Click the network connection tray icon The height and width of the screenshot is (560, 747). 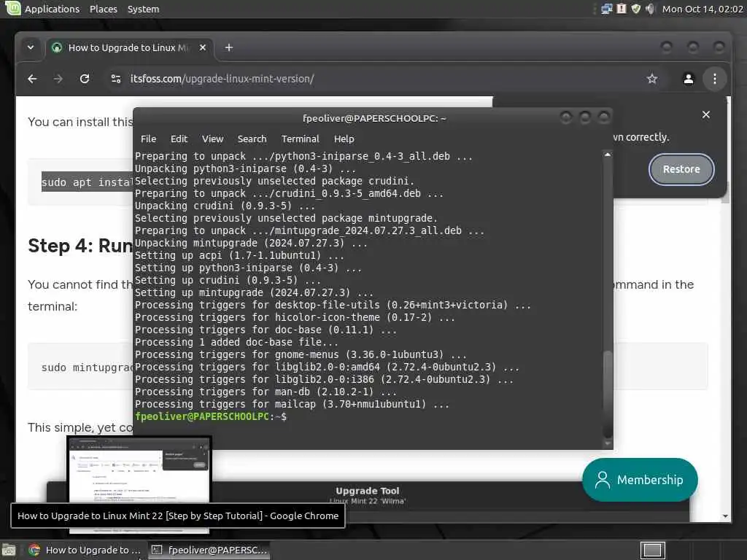(x=606, y=9)
